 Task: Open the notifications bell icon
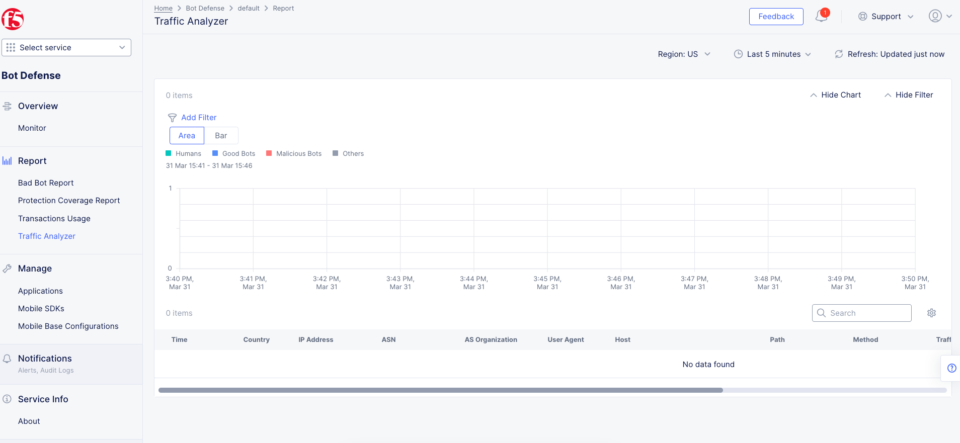tap(822, 17)
